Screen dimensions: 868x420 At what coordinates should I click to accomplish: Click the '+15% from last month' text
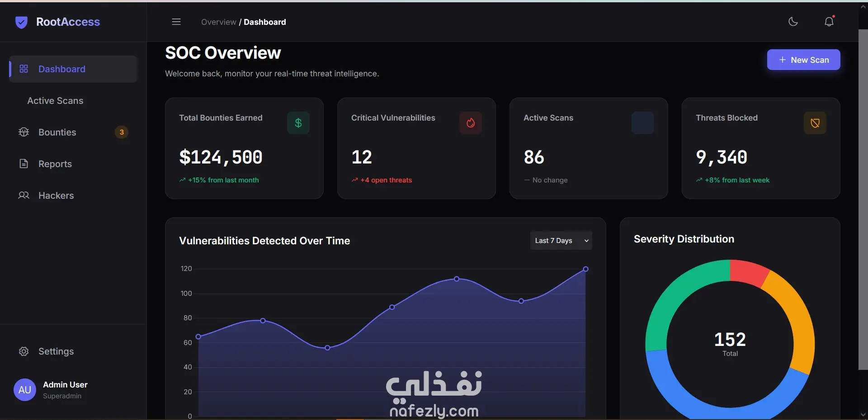(x=223, y=180)
